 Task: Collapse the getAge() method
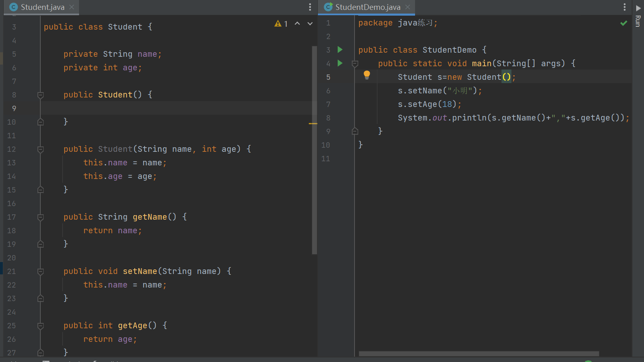(40, 326)
